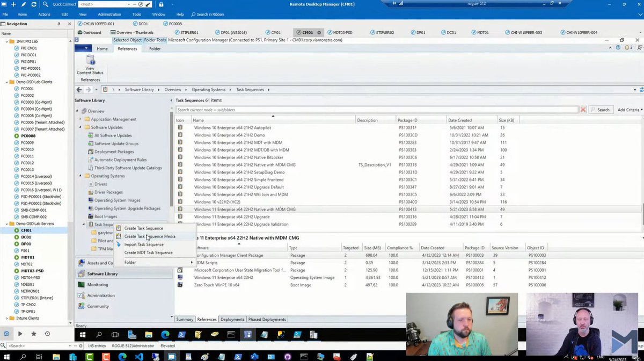
Task: Open the Tools menu
Action: 137,15
